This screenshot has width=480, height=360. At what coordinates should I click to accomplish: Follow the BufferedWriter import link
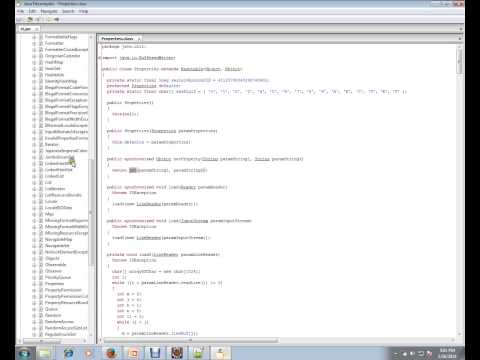(148, 58)
